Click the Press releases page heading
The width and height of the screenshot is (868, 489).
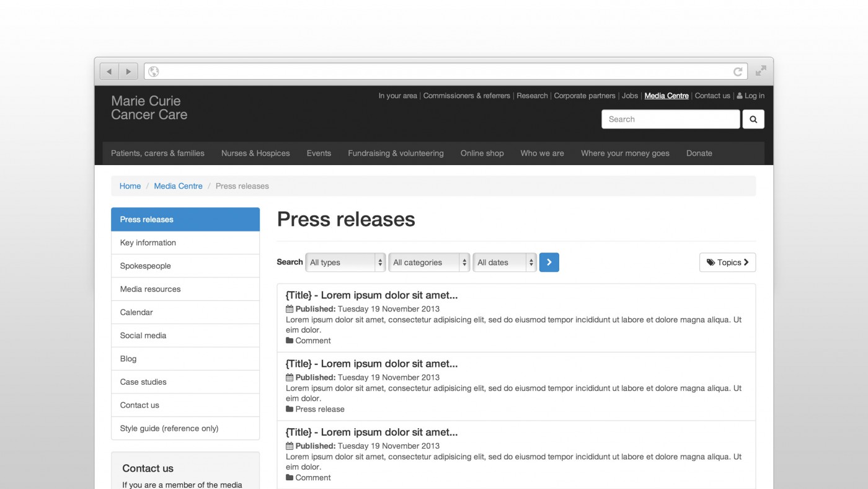(346, 219)
